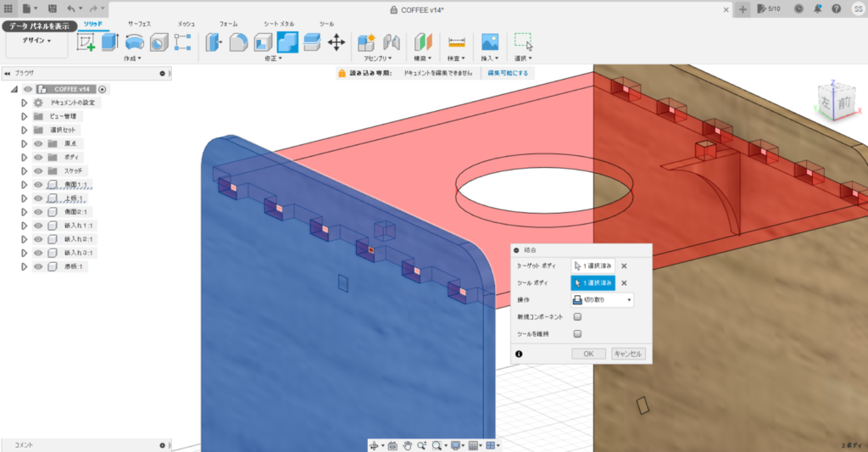The image size is (868, 452).
Task: Click the Create Sketch tool icon
Action: pos(86,42)
